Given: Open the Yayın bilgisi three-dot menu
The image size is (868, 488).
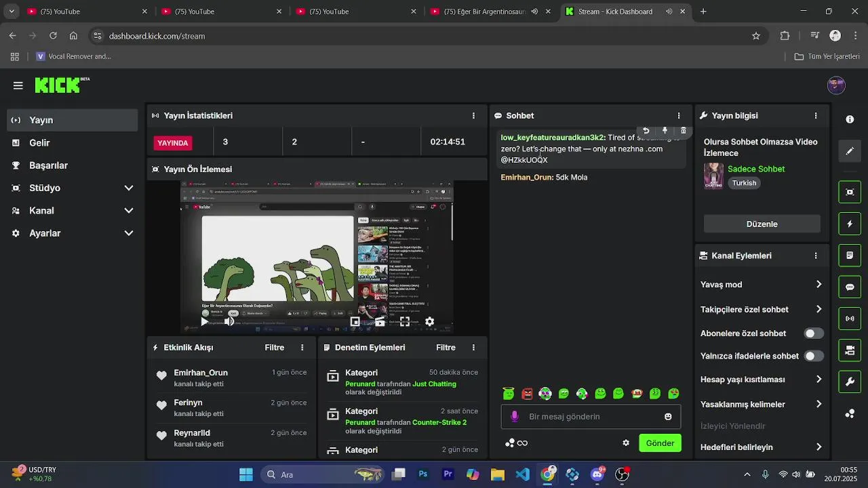Looking at the screenshot, I should click(816, 116).
